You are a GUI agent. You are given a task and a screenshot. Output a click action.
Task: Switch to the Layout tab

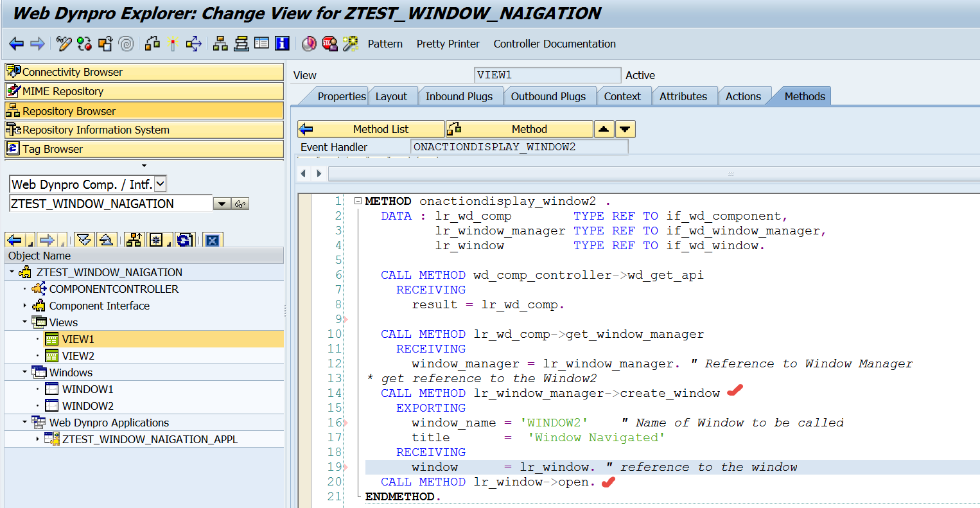(391, 96)
